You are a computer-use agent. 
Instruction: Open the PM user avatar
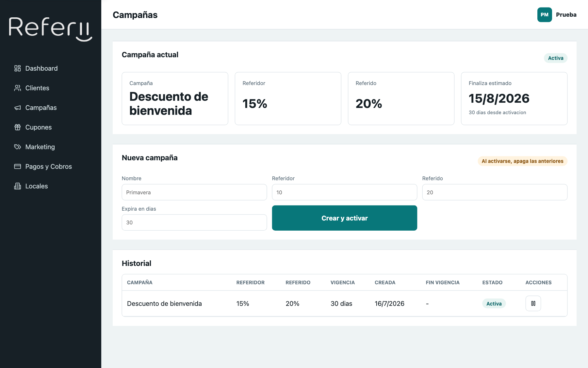coord(545,15)
